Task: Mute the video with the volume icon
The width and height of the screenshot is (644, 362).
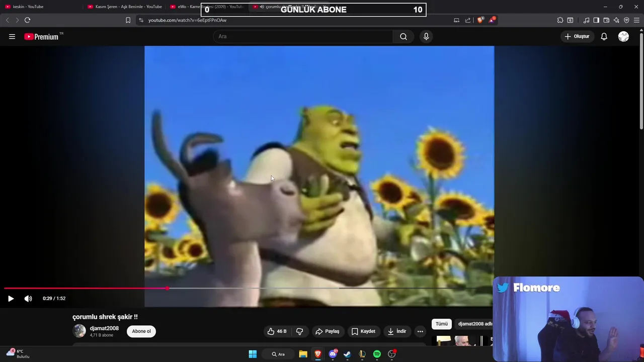Action: pos(28,299)
